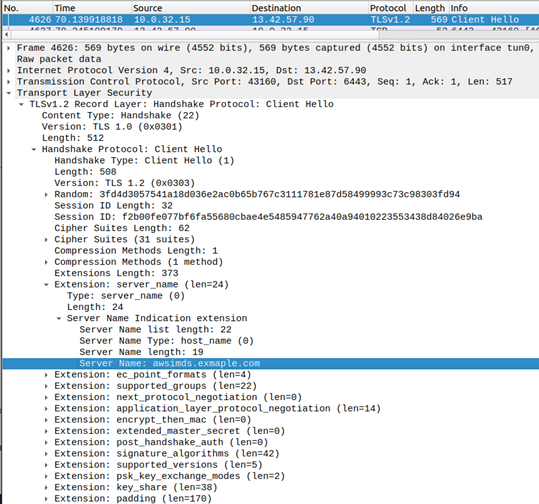Expand the Frame 4626 details
The image size is (539, 504).
tap(9, 48)
